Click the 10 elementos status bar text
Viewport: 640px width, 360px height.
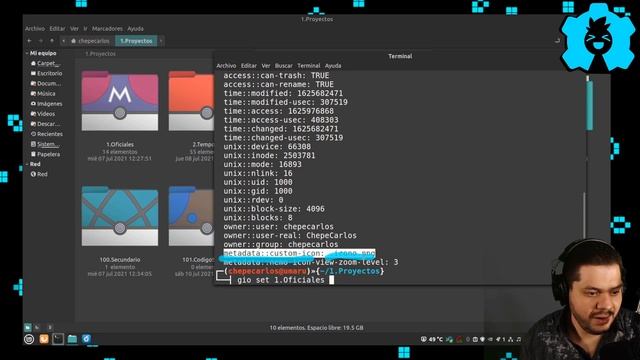click(316, 328)
